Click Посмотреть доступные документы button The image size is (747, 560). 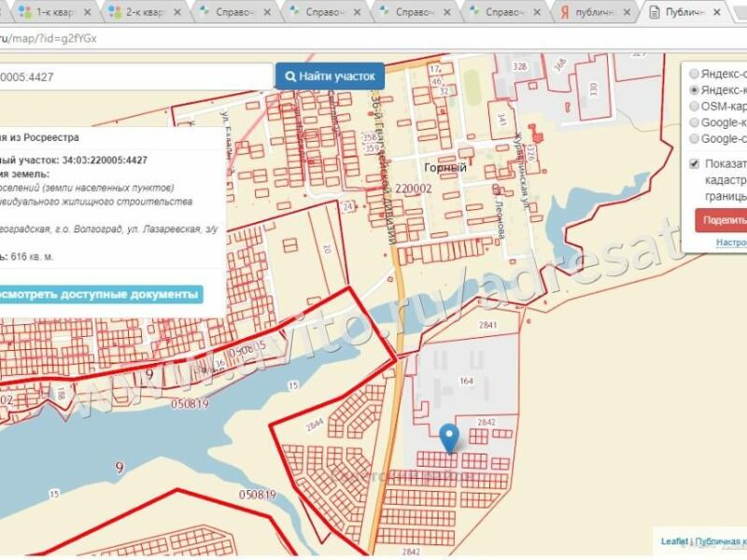point(97,294)
